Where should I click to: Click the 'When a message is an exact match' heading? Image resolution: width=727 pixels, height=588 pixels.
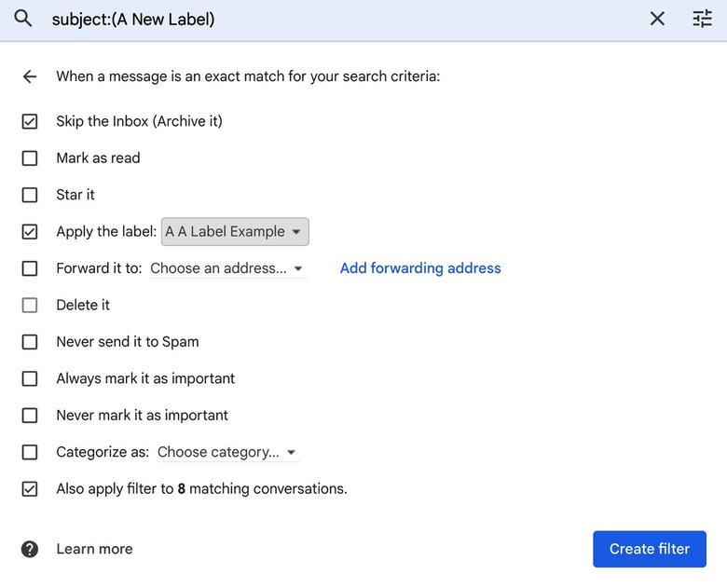248,76
